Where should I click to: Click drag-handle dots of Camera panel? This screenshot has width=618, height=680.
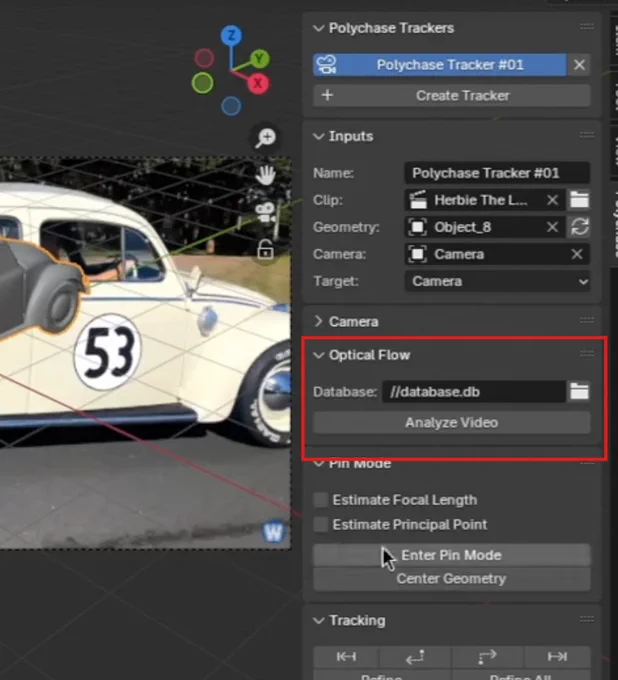tap(587, 320)
